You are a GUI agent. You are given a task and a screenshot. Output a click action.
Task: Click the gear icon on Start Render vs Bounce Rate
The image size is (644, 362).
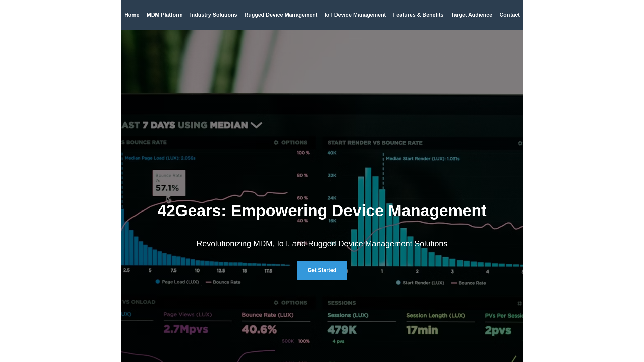520,143
